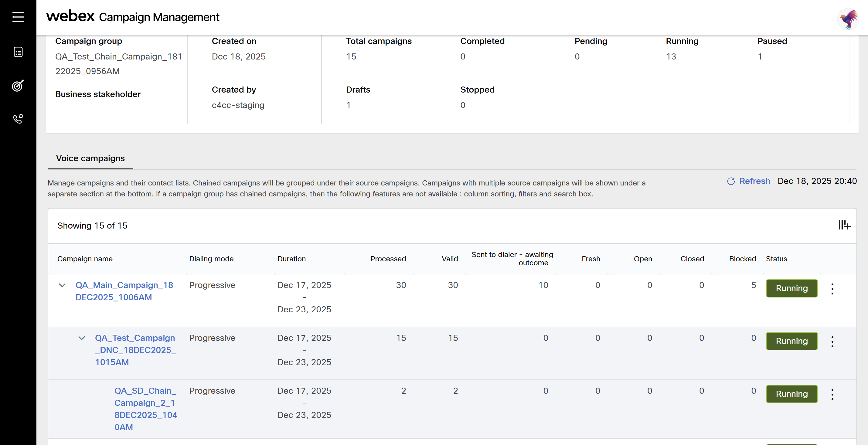This screenshot has height=445, width=868.
Task: Click the Refresh text link
Action: tap(754, 181)
